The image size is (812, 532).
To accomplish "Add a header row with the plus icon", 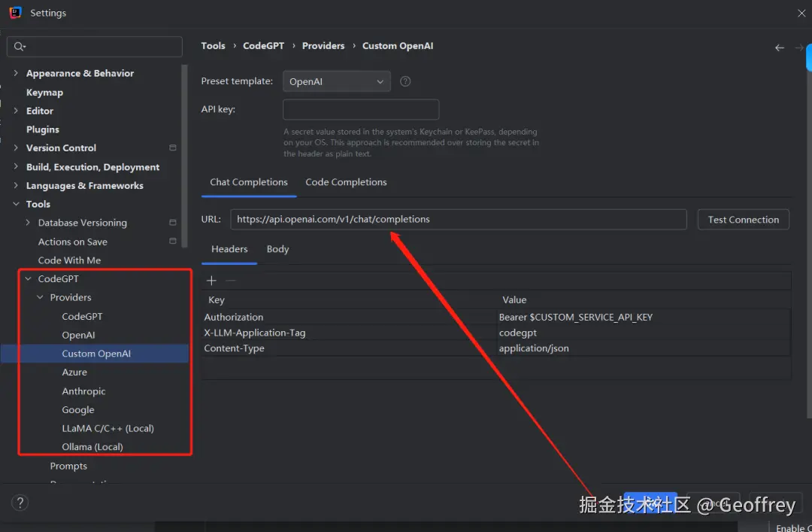I will [x=211, y=281].
